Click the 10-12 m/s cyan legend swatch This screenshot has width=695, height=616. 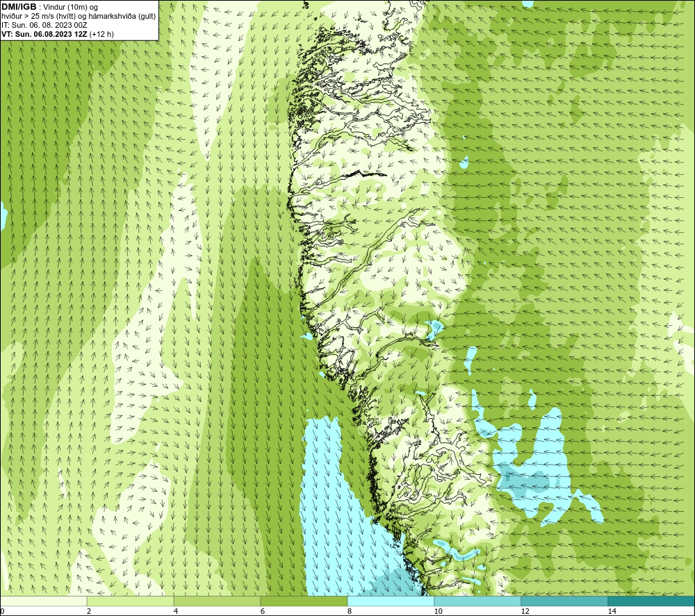pyautogui.click(x=478, y=601)
